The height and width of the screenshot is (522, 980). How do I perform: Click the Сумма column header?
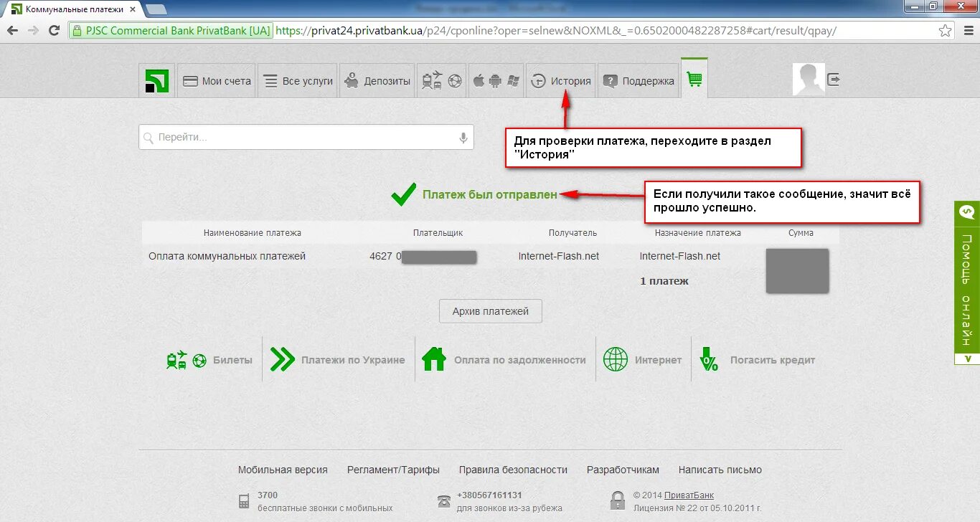[x=801, y=233]
